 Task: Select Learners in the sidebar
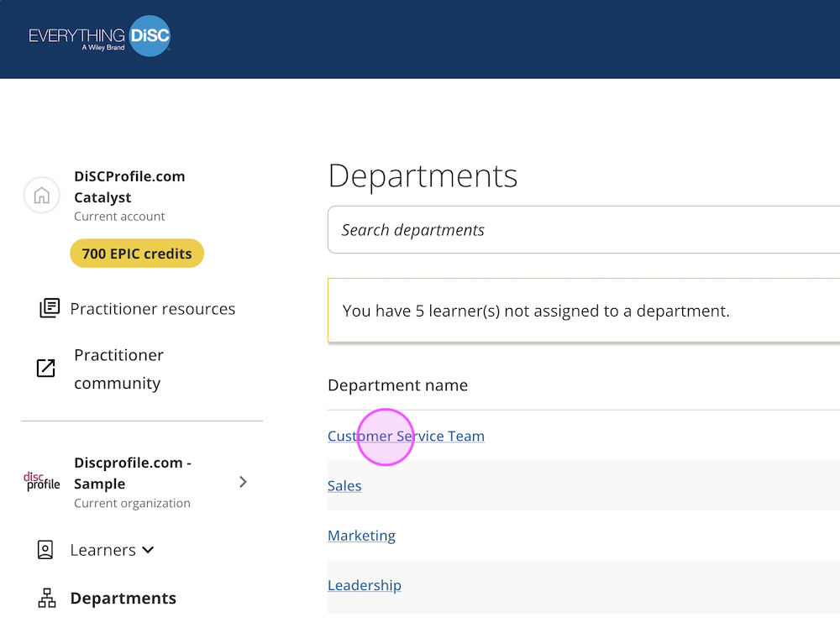(102, 550)
